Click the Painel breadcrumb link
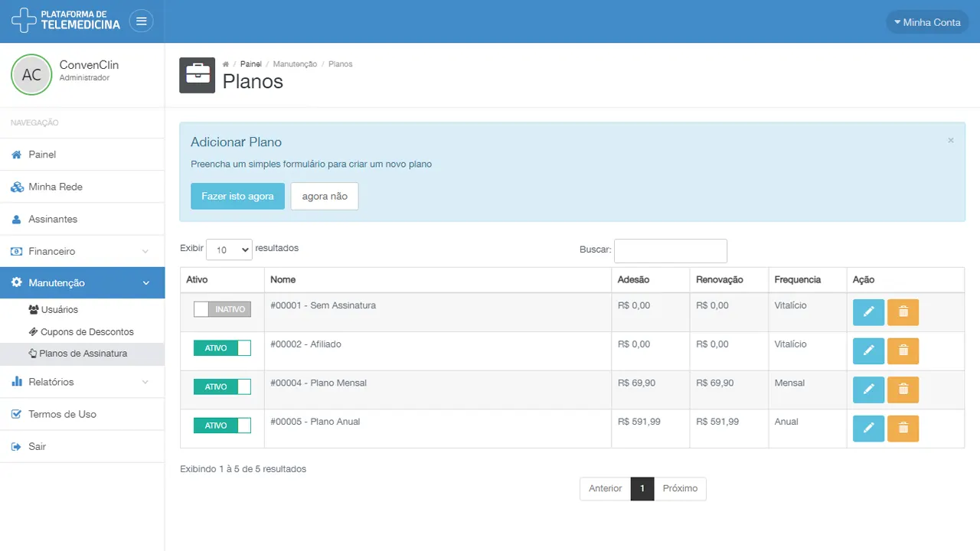Screen dimensions: 980x551 point(250,64)
